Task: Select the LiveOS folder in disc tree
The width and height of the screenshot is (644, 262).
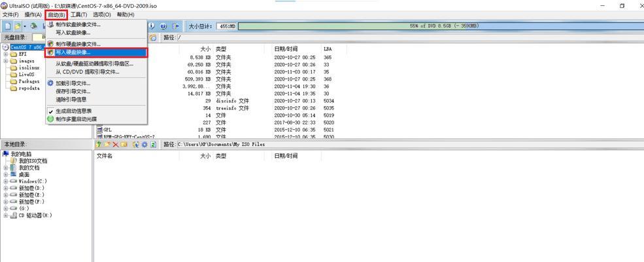Action: (x=27, y=75)
